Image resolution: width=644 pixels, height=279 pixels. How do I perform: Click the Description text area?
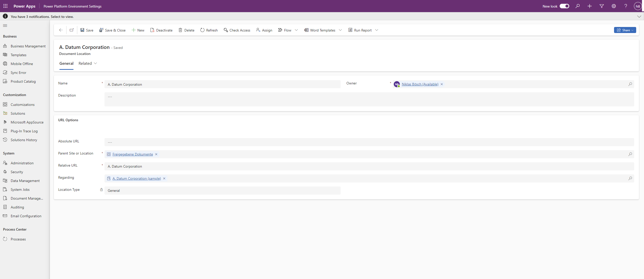[369, 99]
